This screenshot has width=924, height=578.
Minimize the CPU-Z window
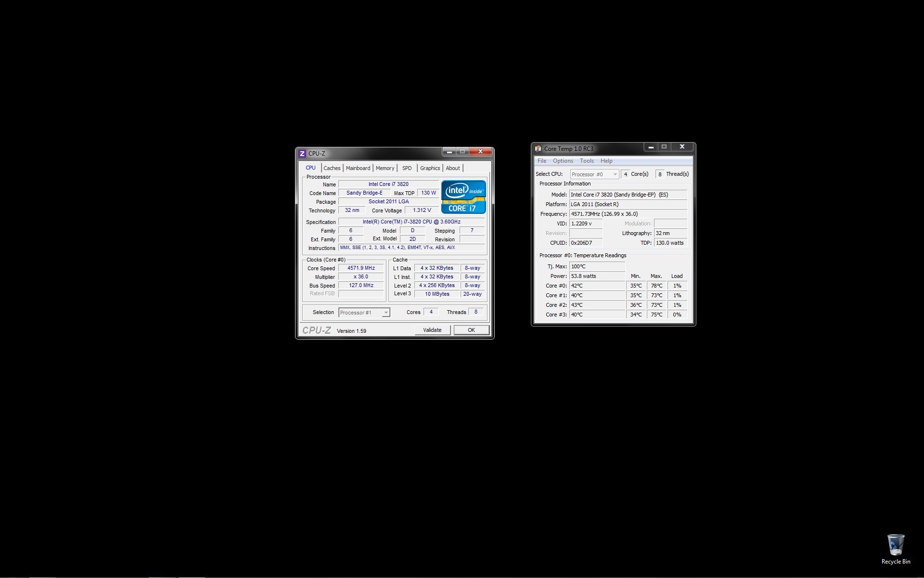pyautogui.click(x=449, y=152)
